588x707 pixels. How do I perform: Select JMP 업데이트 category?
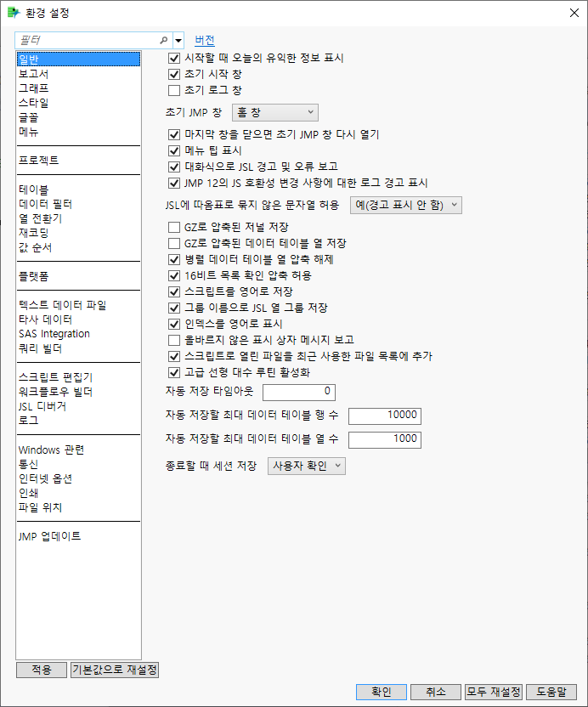point(78,536)
